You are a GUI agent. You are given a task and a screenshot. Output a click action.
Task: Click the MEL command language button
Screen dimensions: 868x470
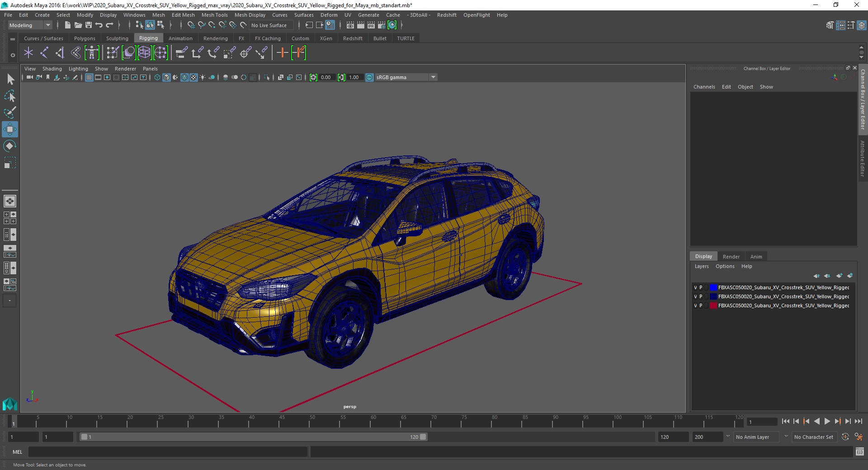[17, 451]
